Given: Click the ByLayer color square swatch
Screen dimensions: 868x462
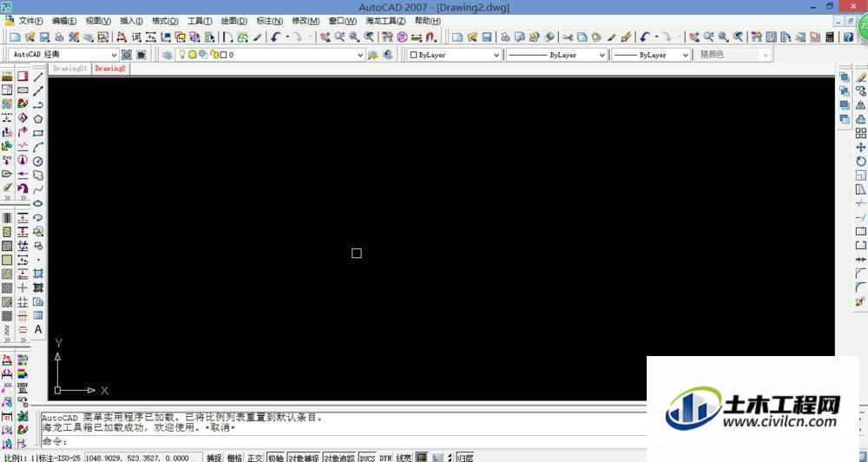Looking at the screenshot, I should click(x=413, y=55).
